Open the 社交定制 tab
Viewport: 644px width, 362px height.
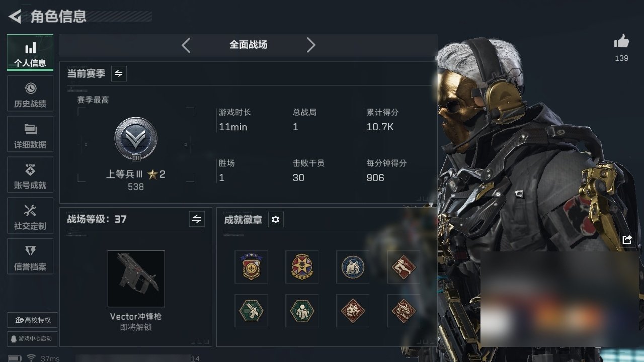tap(30, 216)
